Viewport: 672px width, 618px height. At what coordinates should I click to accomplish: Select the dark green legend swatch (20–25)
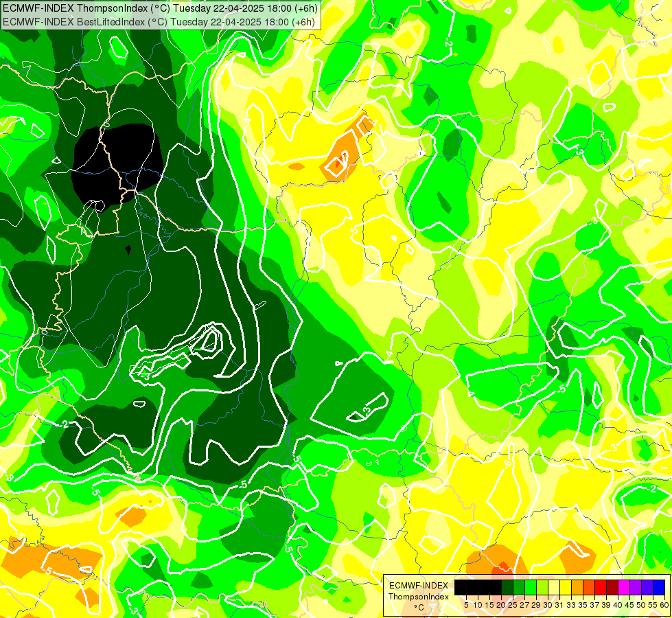507,587
